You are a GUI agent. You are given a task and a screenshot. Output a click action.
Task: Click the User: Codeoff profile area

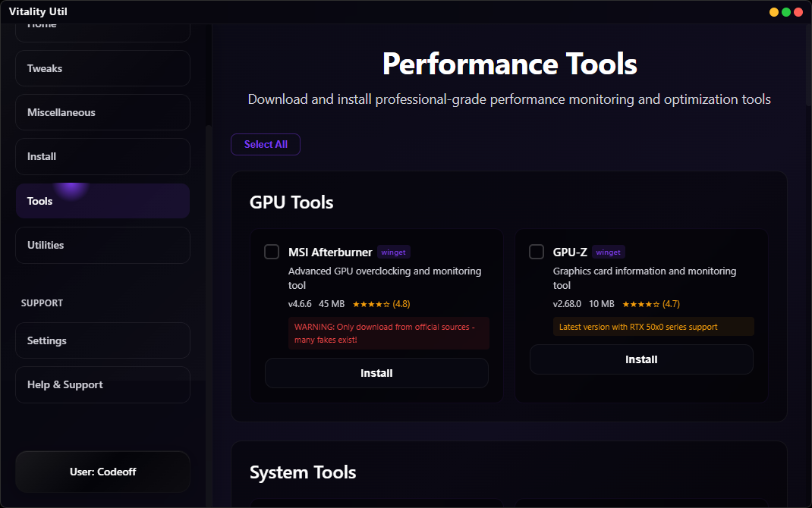[102, 472]
